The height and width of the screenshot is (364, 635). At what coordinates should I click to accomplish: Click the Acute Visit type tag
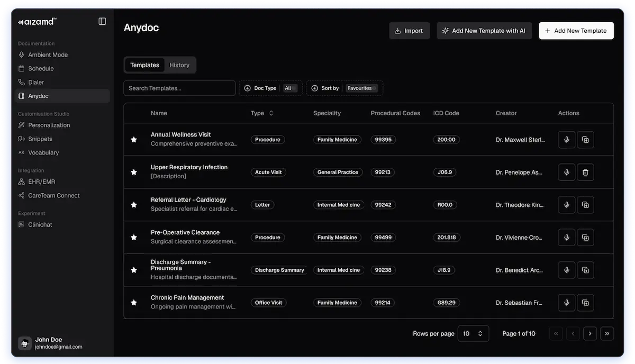coord(268,172)
